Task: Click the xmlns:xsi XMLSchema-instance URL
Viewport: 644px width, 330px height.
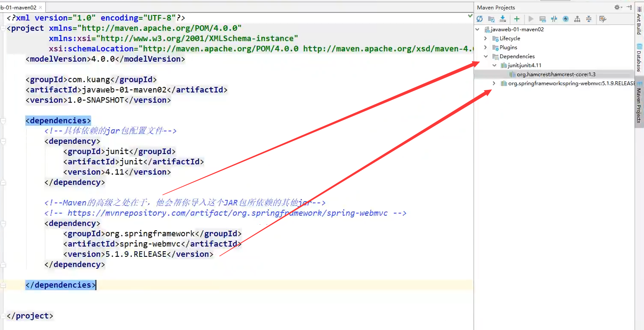Action: click(197, 39)
